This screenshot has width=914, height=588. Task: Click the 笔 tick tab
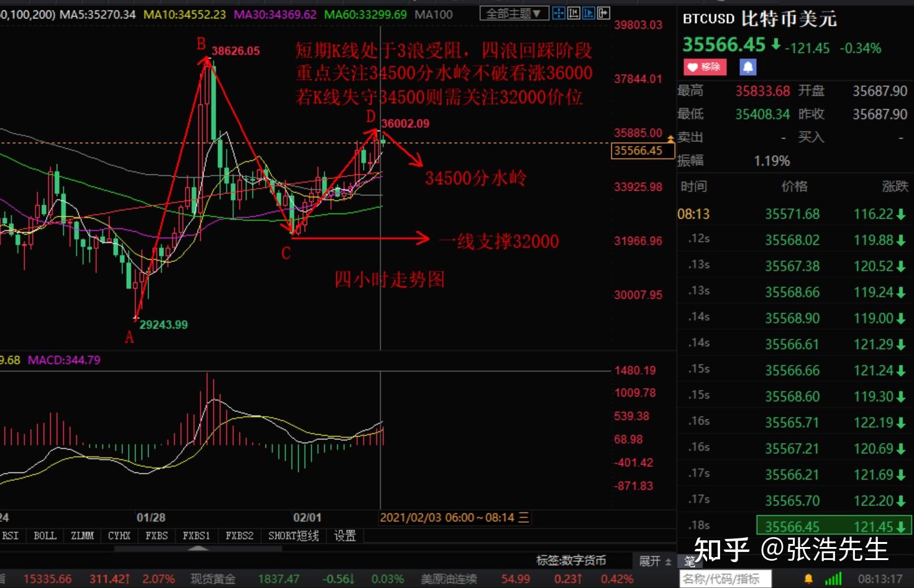[x=689, y=561]
